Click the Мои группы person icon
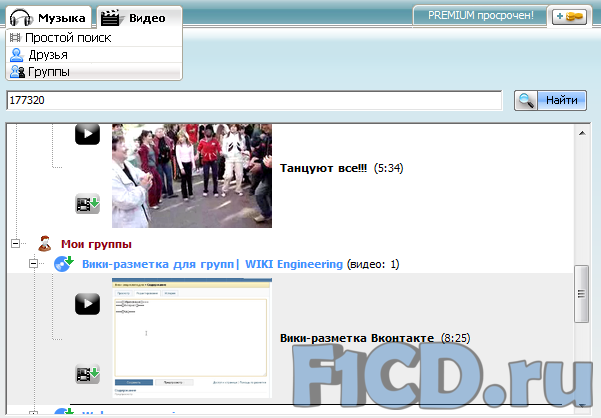Image resolution: width=601 pixels, height=418 pixels. 44,244
